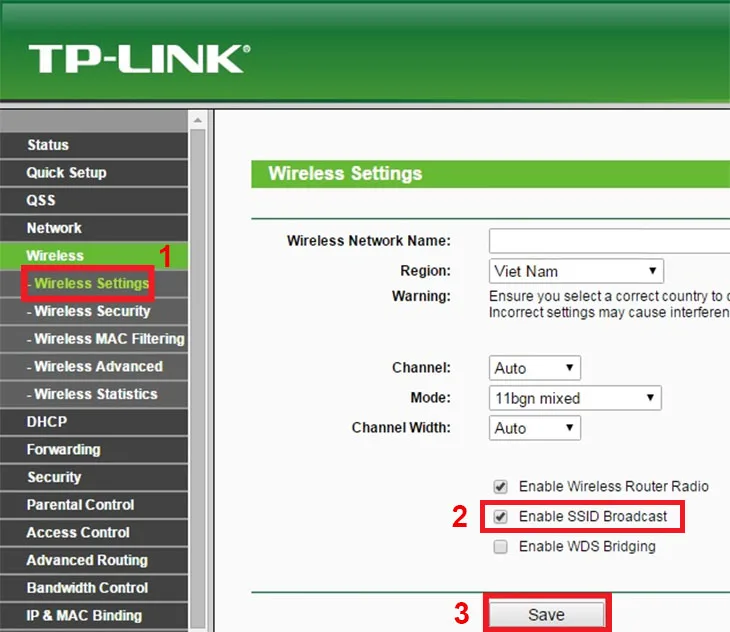Click the Save button

coord(547,615)
